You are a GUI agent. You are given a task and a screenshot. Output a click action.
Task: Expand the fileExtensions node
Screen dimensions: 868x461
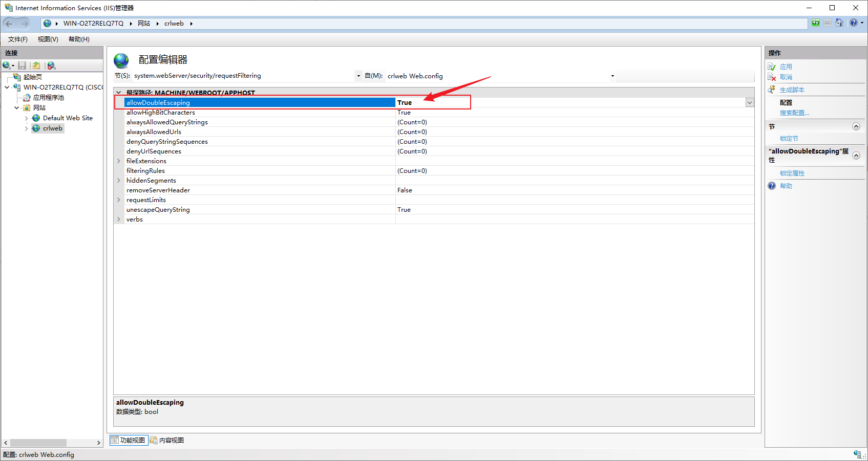tap(119, 161)
